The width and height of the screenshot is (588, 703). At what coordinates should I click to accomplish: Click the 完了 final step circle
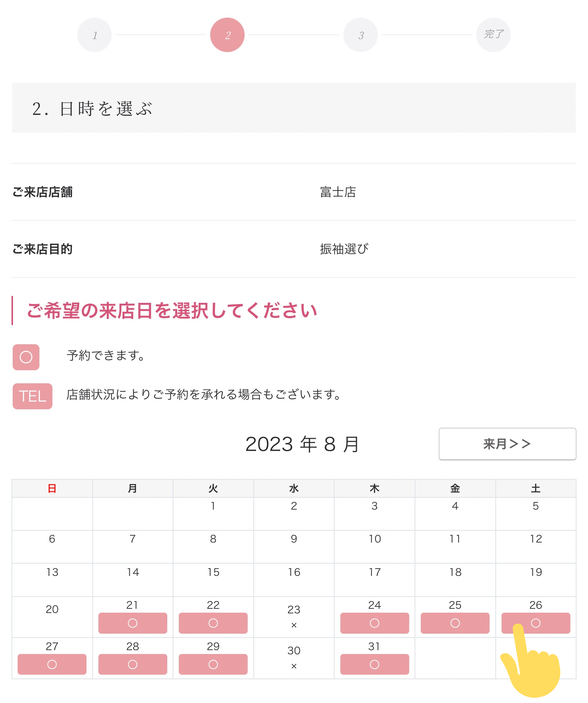pyautogui.click(x=493, y=35)
